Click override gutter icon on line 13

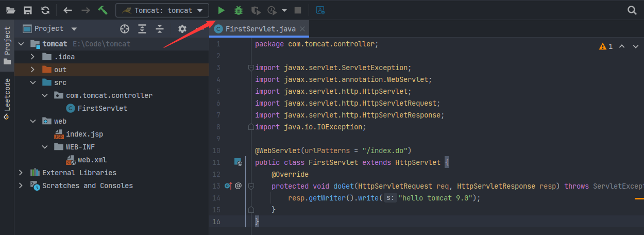coord(228,186)
